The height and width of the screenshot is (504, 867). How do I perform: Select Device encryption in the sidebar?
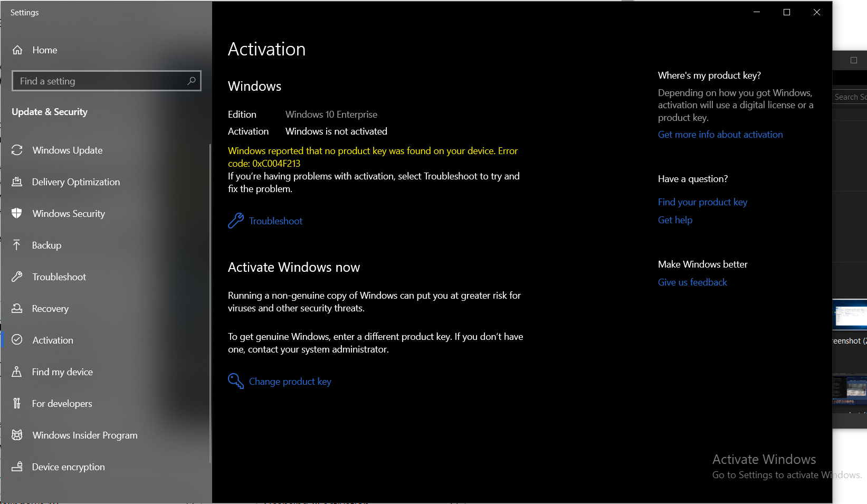coord(68,467)
